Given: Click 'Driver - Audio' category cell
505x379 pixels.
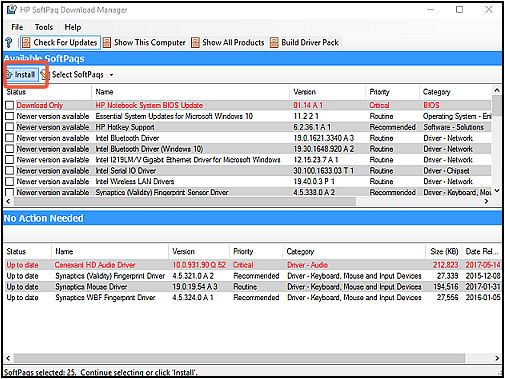Looking at the screenshot, I should 308,265.
